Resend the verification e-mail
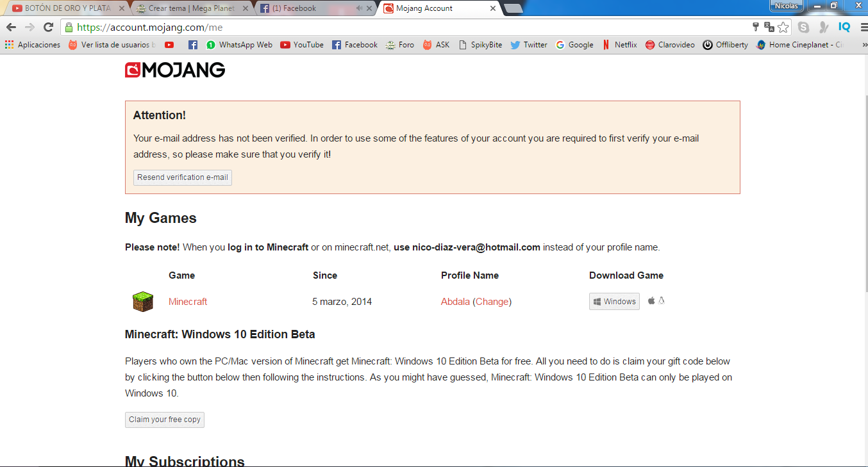This screenshot has height=467, width=868. (x=183, y=177)
